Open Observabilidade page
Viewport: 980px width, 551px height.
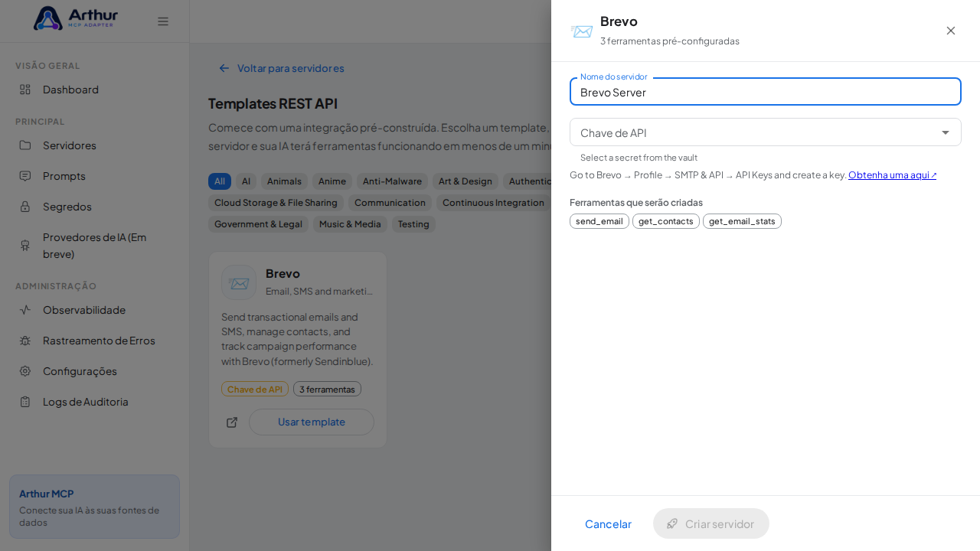click(94, 310)
